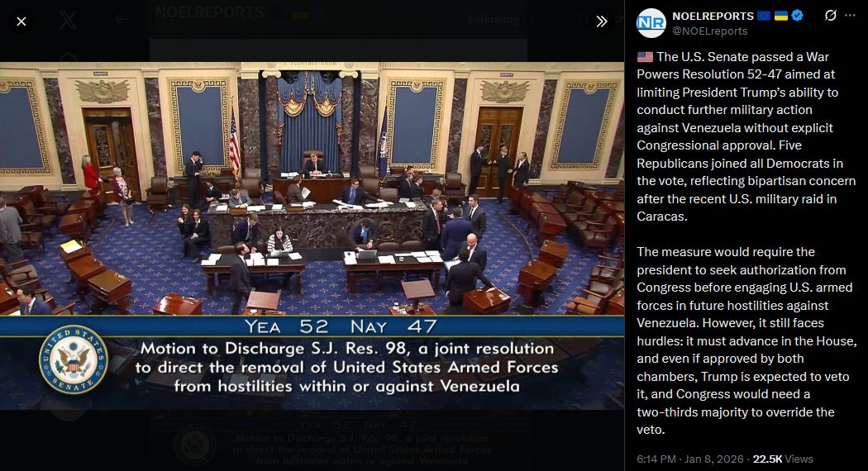Click the blue verified badge
Image resolution: width=868 pixels, height=471 pixels.
coord(797,16)
